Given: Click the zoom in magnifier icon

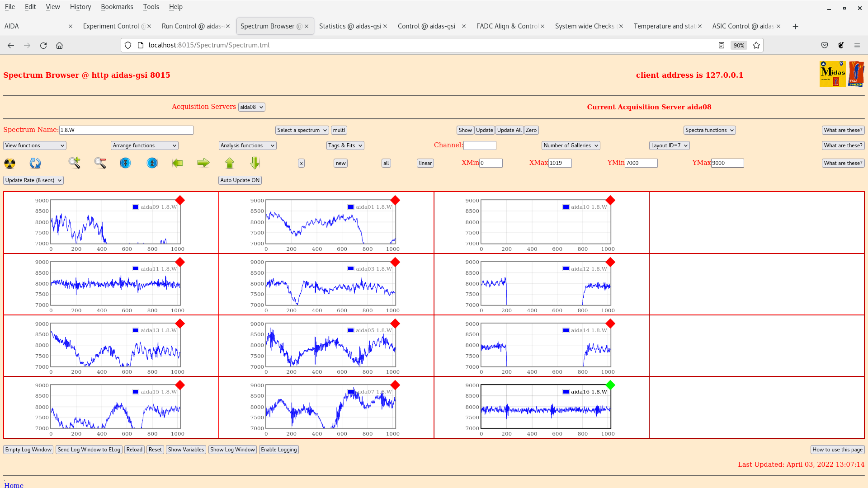Looking at the screenshot, I should pos(75,163).
